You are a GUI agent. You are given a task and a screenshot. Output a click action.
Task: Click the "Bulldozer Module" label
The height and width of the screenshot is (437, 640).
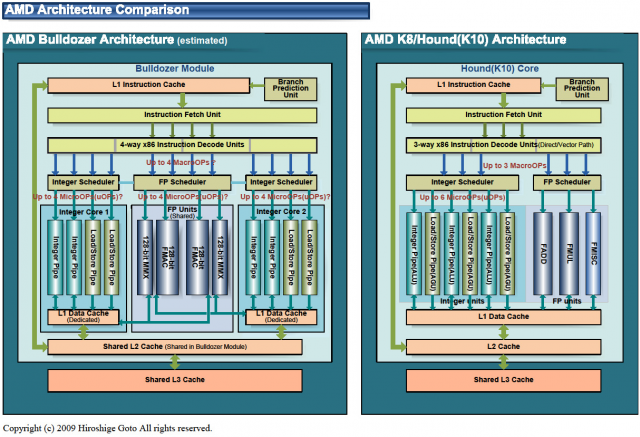pos(175,69)
